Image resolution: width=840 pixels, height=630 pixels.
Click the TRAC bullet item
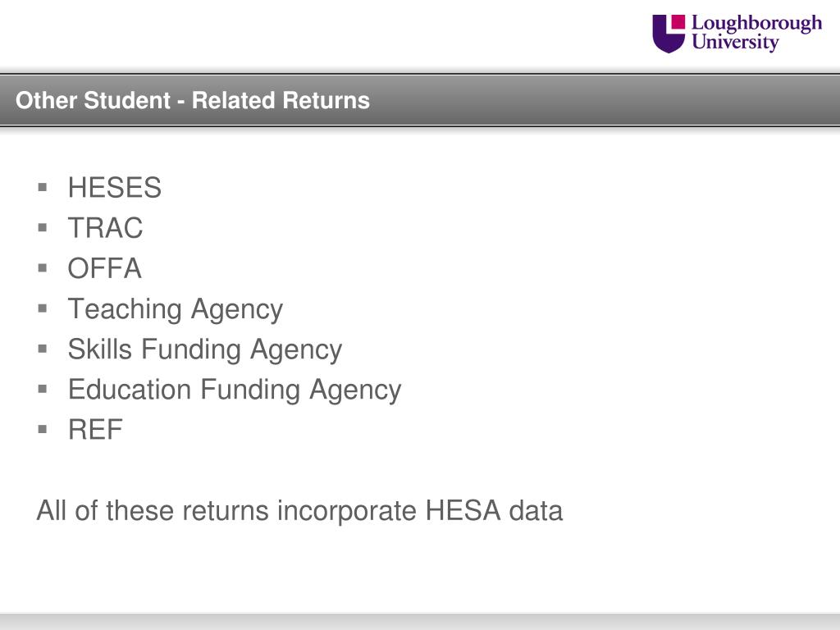[x=106, y=228]
